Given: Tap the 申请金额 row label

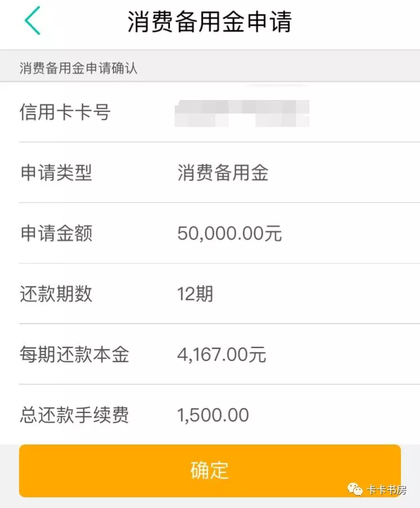Looking at the screenshot, I should [56, 233].
